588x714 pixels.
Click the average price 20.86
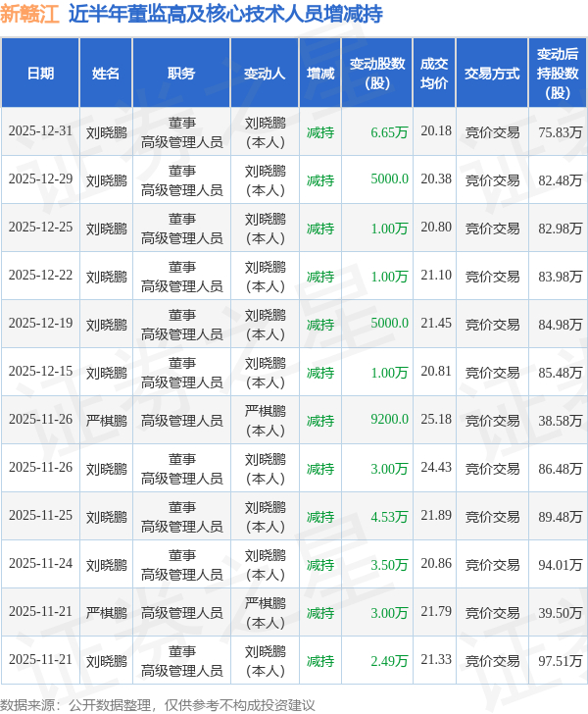436,564
